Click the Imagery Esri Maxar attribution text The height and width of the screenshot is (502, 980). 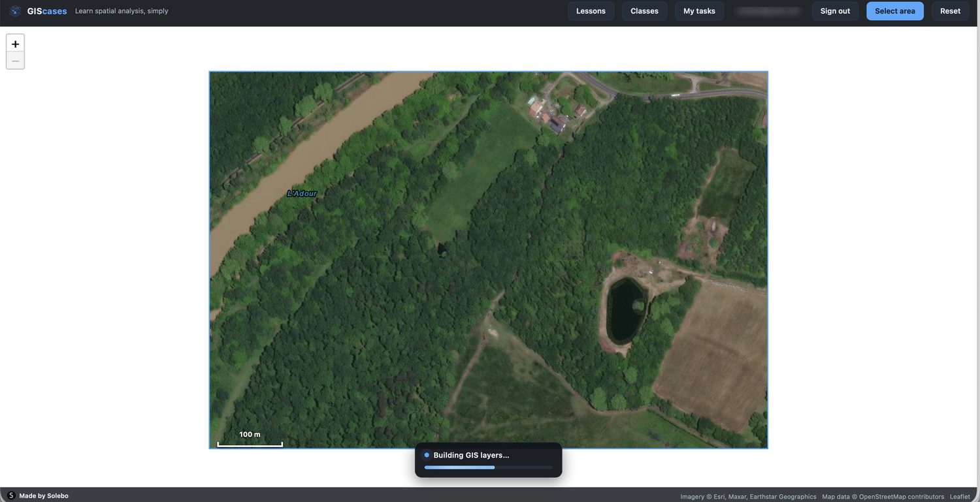(748, 497)
